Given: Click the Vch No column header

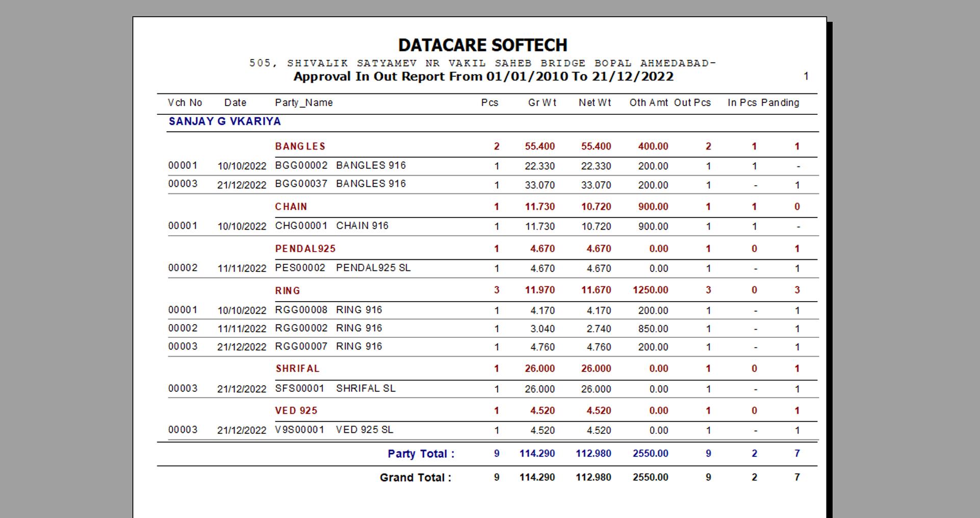Looking at the screenshot, I should point(185,103).
